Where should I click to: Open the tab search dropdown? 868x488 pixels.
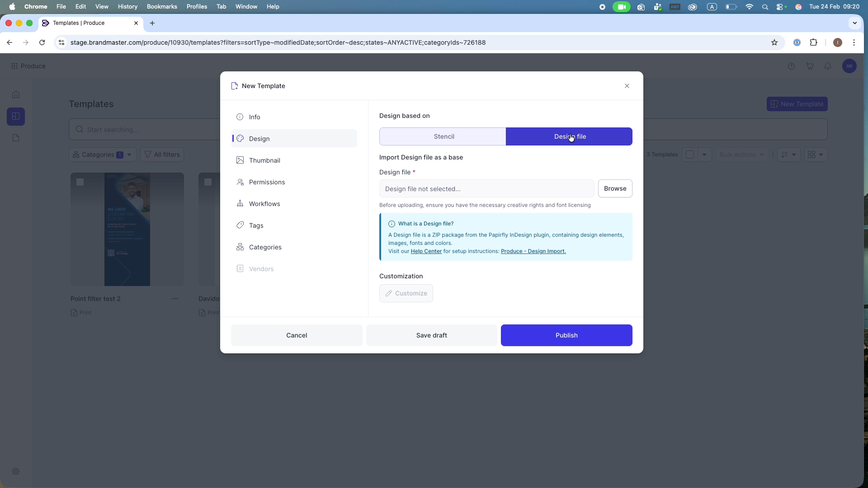tap(854, 23)
